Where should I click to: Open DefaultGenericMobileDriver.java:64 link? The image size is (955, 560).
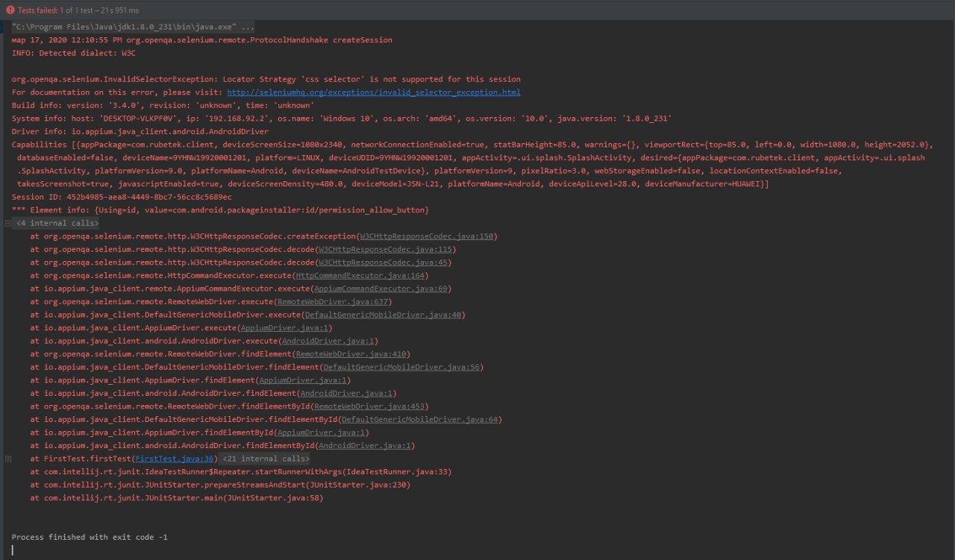(419, 419)
